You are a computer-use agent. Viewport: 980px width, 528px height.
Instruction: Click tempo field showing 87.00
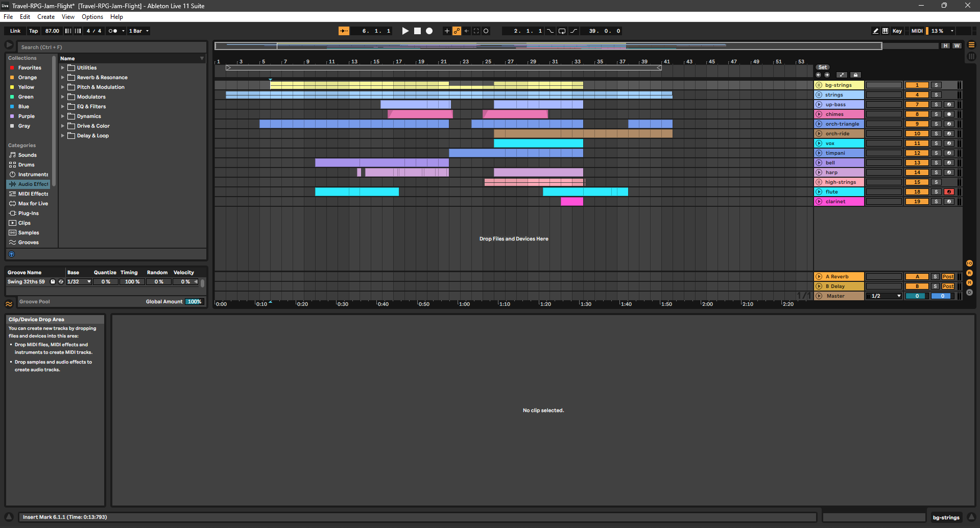(x=52, y=31)
